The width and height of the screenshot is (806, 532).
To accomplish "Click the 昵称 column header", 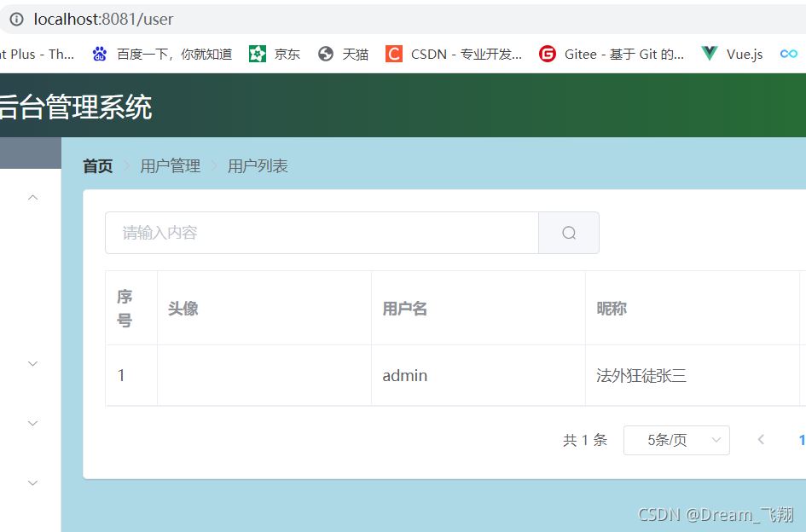I will tap(693, 308).
